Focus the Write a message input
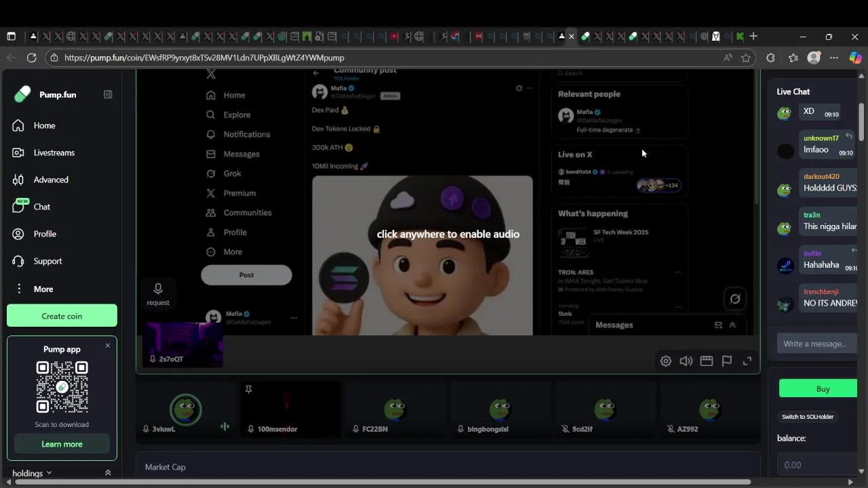 pyautogui.click(x=818, y=344)
